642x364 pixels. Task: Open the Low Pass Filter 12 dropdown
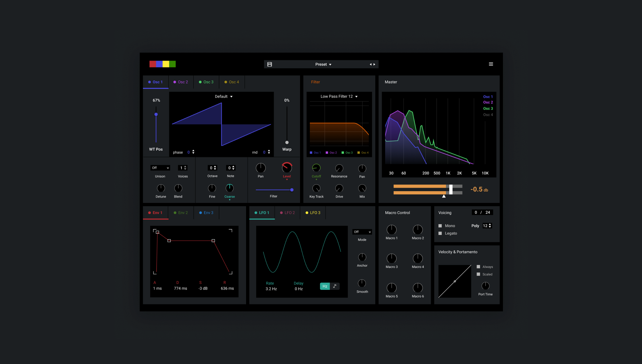point(339,96)
